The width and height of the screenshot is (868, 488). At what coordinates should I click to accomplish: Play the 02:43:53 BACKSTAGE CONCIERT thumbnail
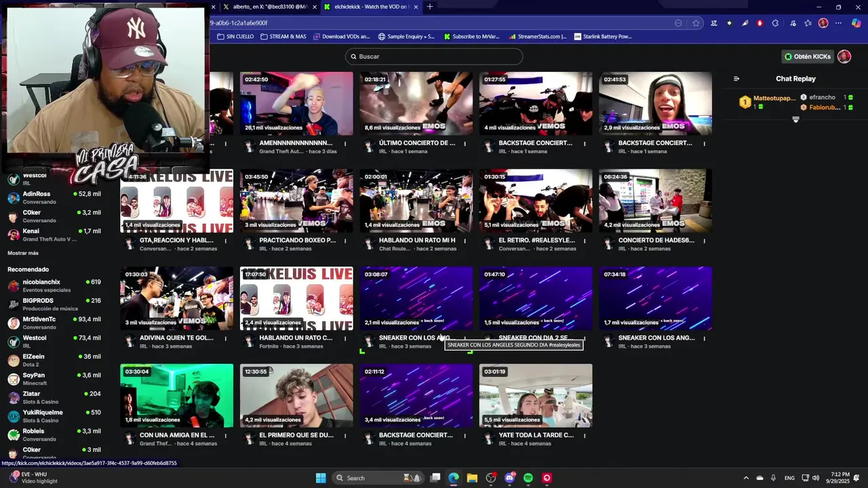click(655, 104)
